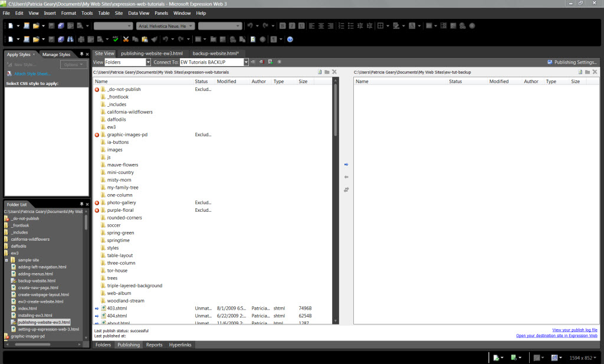The height and width of the screenshot is (364, 604).
Task: Expand the sample-site folder node
Action: coord(6,260)
